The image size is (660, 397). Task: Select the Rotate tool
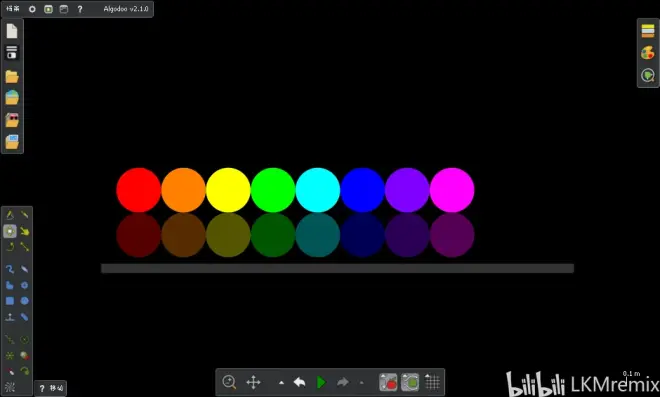click(10, 247)
